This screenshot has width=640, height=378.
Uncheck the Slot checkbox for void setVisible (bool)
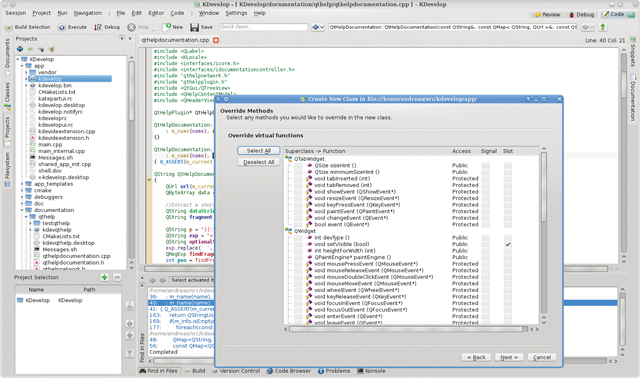tap(508, 244)
